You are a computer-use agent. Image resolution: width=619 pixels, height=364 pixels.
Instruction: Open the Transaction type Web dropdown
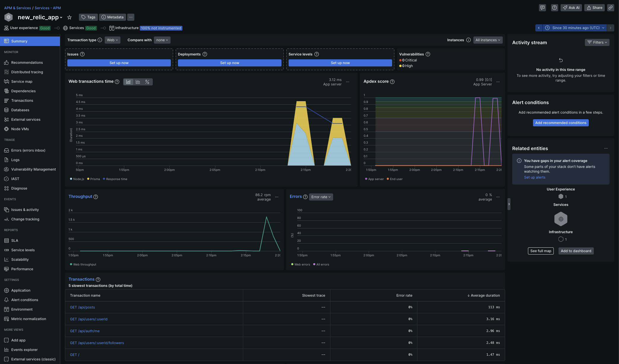pyautogui.click(x=112, y=40)
